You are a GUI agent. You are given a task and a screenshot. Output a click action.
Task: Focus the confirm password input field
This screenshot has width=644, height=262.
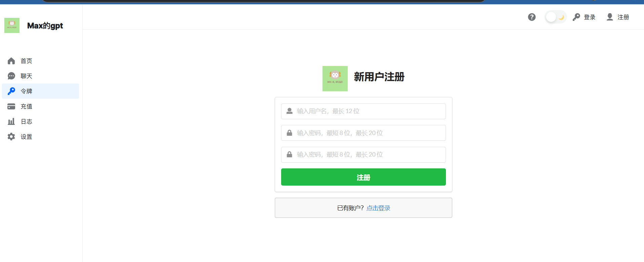(364, 155)
